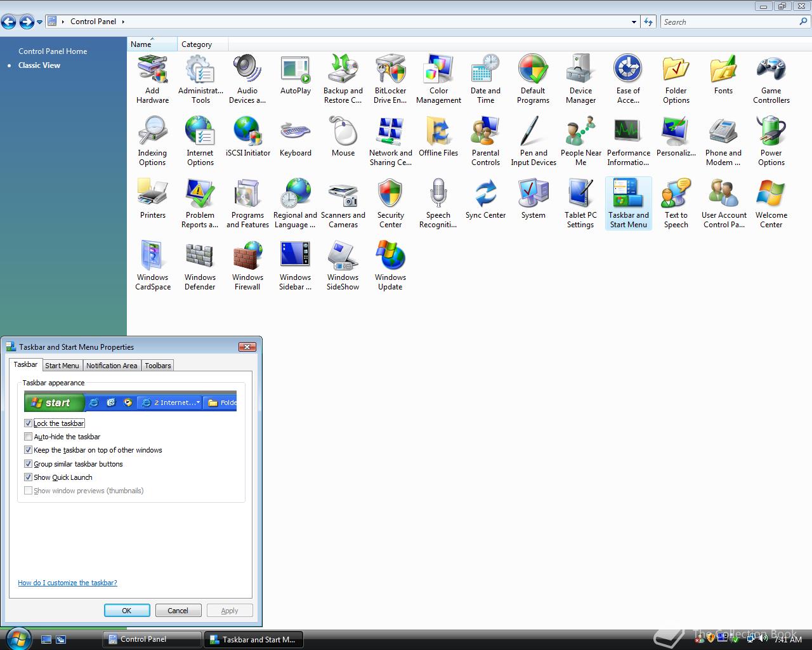Open Programs and Features icon
Viewport: 812px width, 650px height.
pos(247,204)
